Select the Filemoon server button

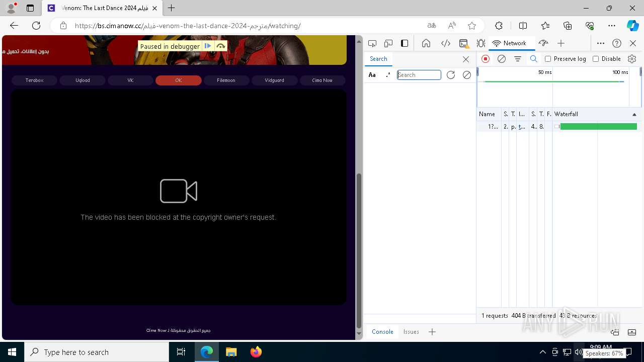pyautogui.click(x=226, y=80)
